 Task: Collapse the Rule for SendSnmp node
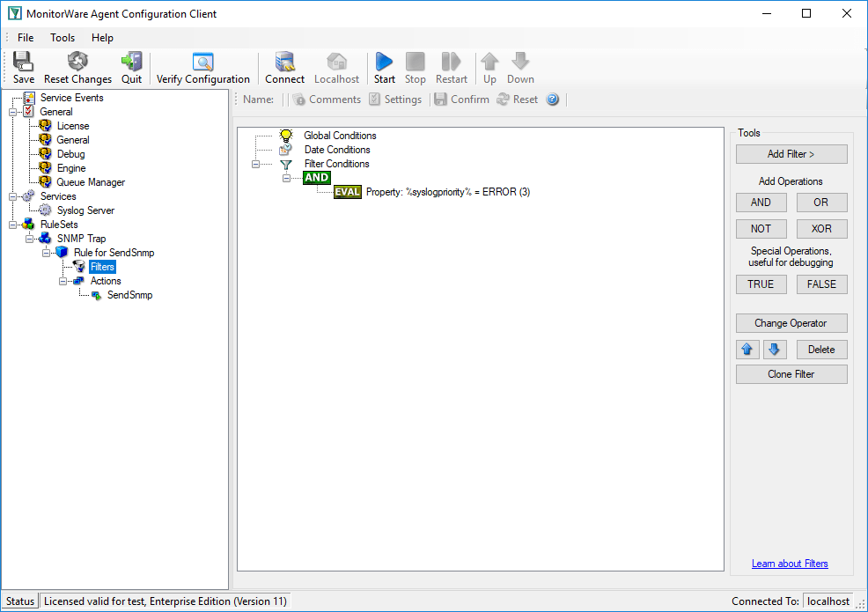tap(46, 252)
